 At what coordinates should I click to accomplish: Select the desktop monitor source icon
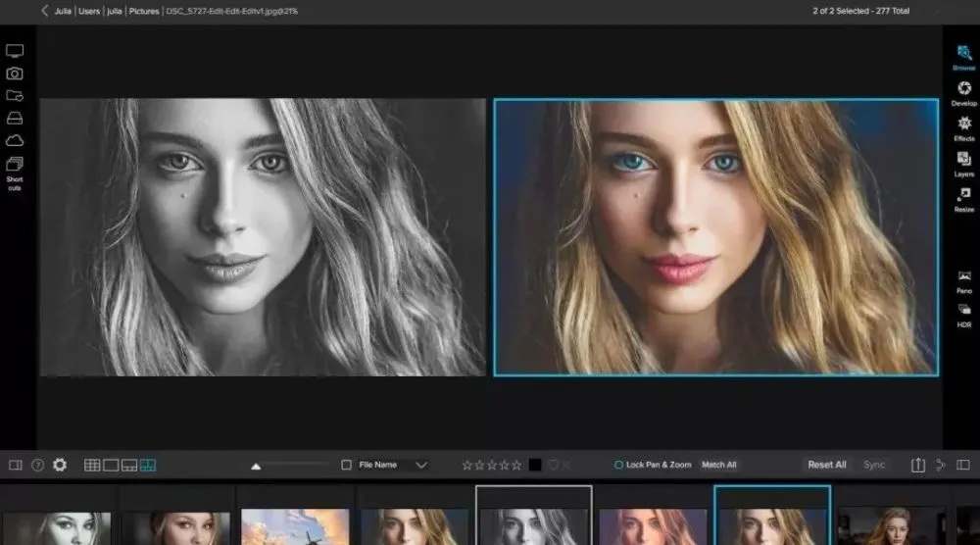click(15, 51)
